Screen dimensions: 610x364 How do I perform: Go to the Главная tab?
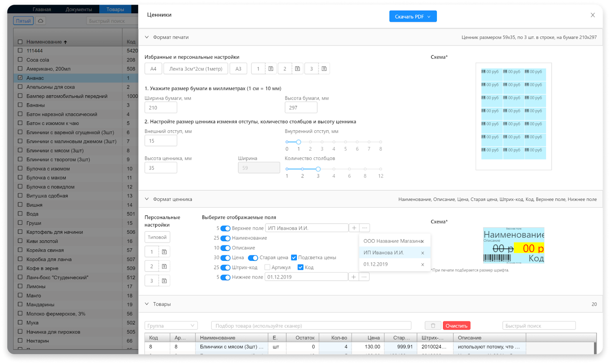[42, 9]
